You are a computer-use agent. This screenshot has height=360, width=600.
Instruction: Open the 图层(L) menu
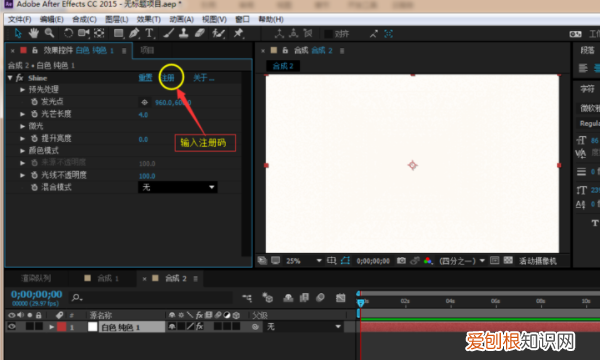point(117,20)
